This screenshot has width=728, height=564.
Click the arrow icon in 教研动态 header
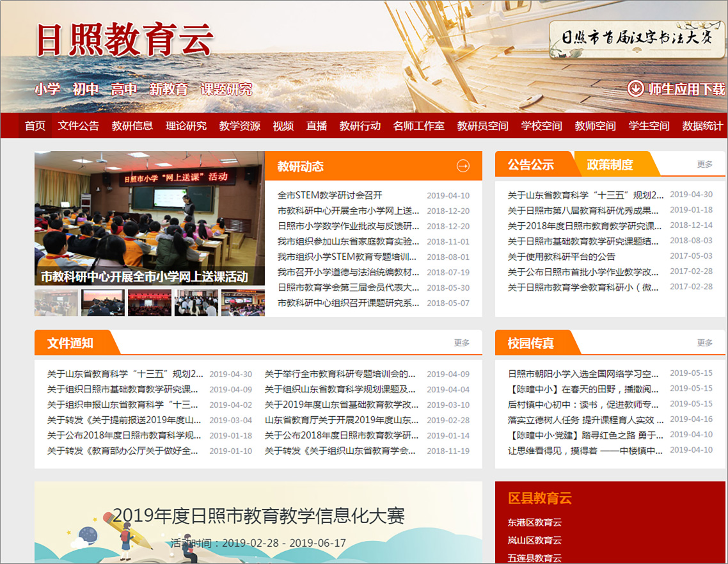point(463,166)
